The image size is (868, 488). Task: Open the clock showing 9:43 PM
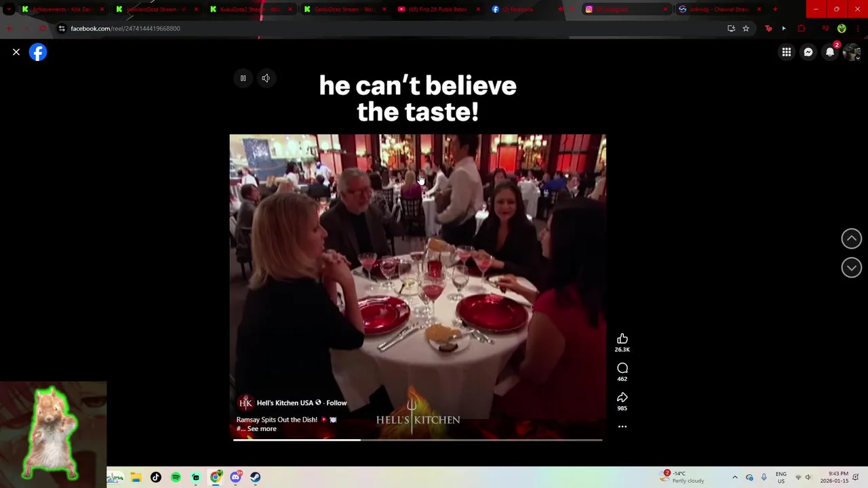tap(834, 477)
